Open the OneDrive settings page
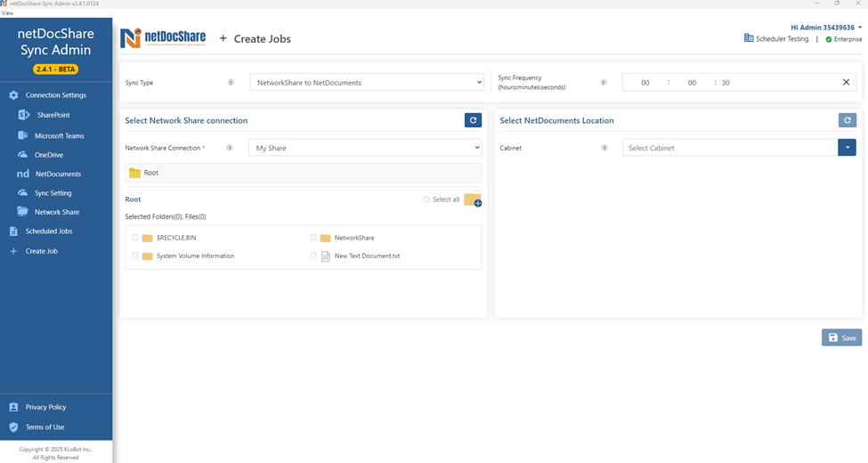This screenshot has height=463, width=868. (x=49, y=155)
